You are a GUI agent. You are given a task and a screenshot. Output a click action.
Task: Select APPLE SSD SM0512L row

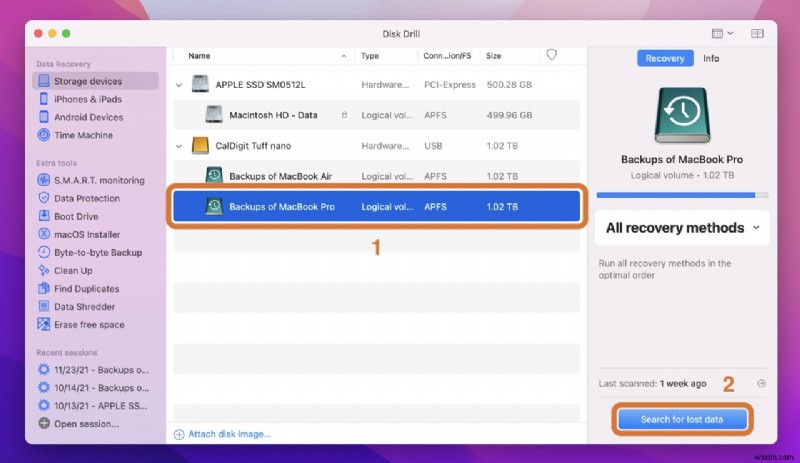(x=377, y=85)
